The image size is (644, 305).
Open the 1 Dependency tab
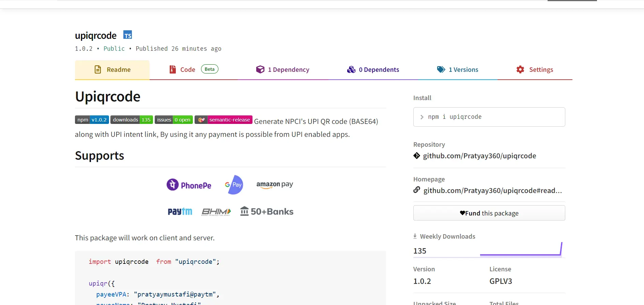click(x=283, y=70)
